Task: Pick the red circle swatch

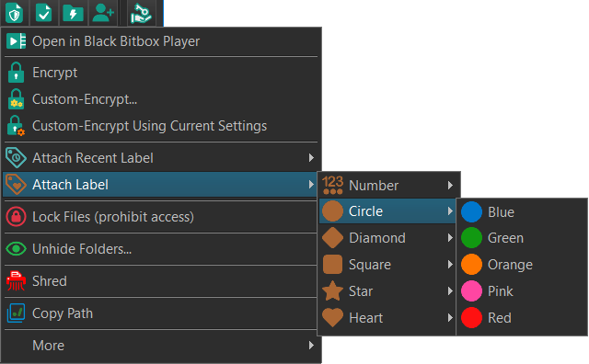Action: [x=471, y=317]
